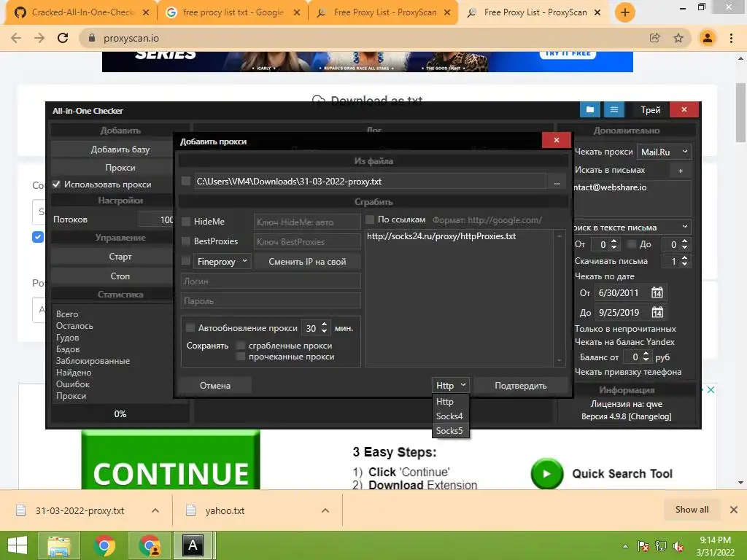747x560 pixels.
Task: Open File Explorer from taskbar
Action: (58, 545)
